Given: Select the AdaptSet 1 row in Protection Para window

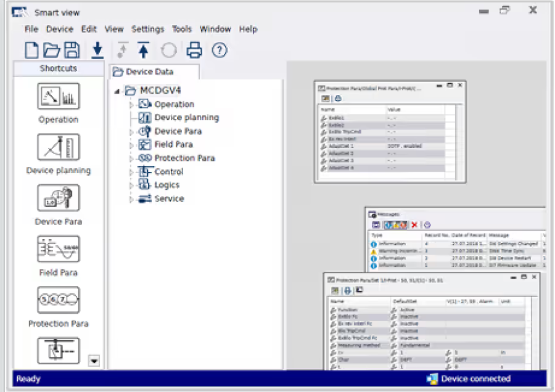Looking at the screenshot, I should click(382, 146).
